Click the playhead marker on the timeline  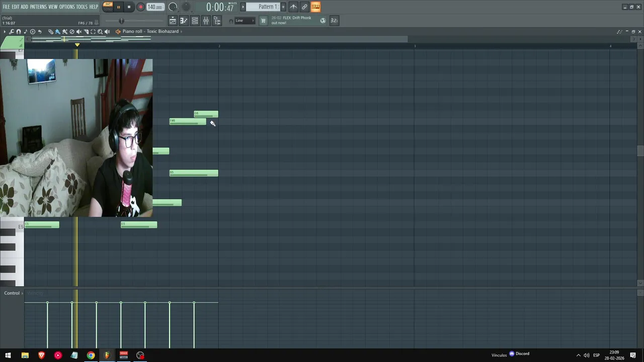[x=77, y=45]
